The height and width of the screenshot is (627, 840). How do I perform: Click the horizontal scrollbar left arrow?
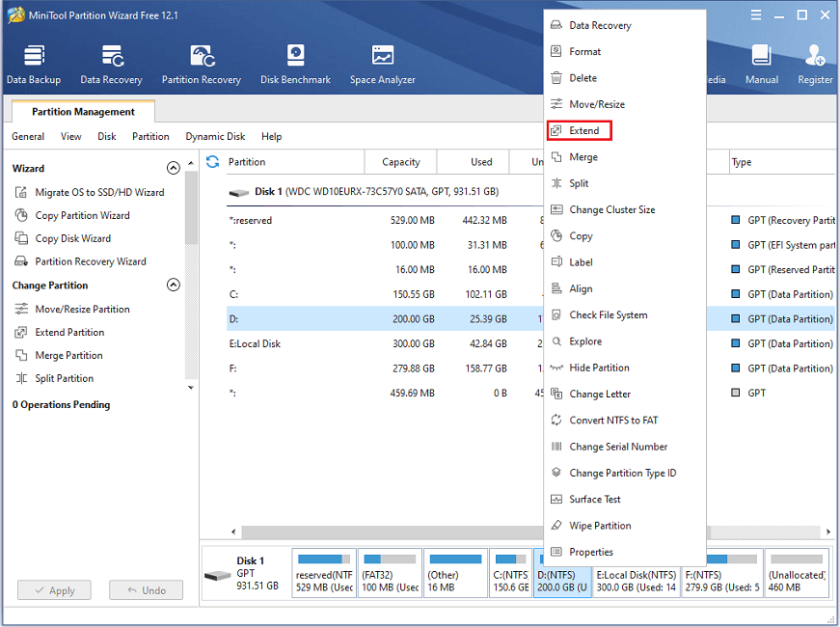tap(233, 532)
